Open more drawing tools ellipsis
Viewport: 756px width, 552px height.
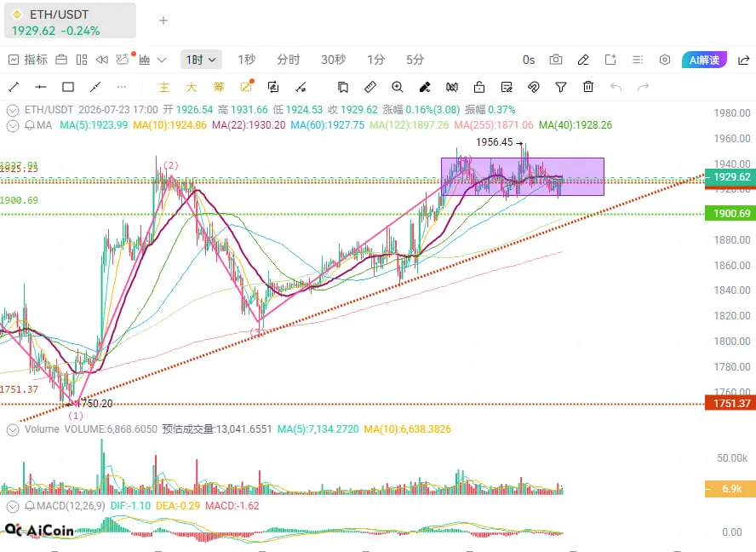122,88
